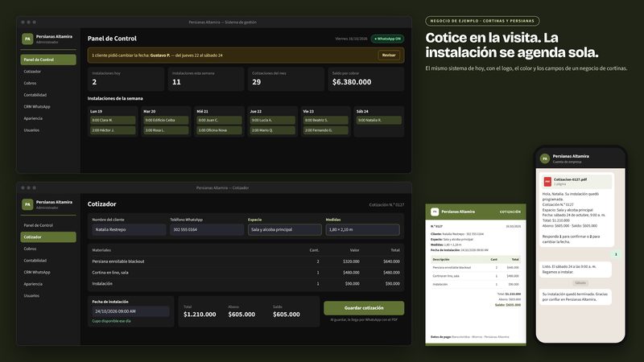The image size is (644, 362).
Task: Click the 'Negocio de ejemplo - cortinas y persianas' badge
Action: [x=482, y=21]
